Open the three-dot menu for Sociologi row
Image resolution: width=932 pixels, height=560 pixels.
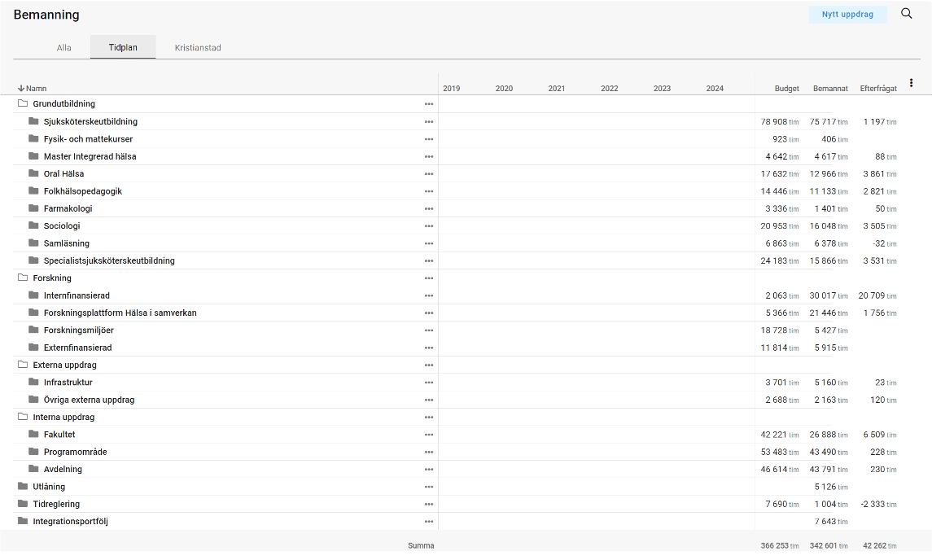428,226
